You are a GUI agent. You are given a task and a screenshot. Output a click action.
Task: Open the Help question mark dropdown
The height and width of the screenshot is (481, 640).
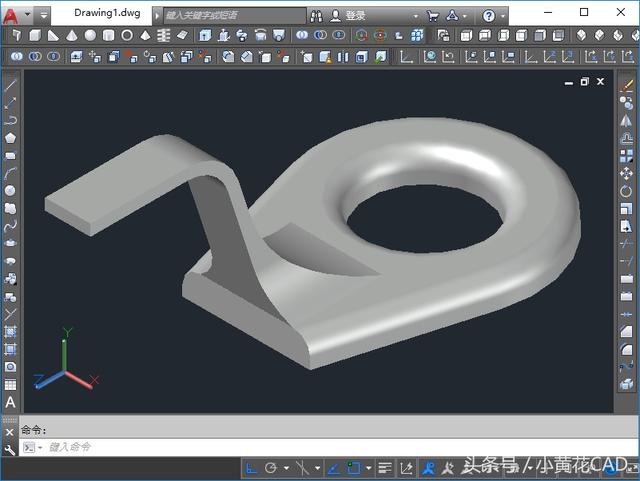click(x=489, y=16)
